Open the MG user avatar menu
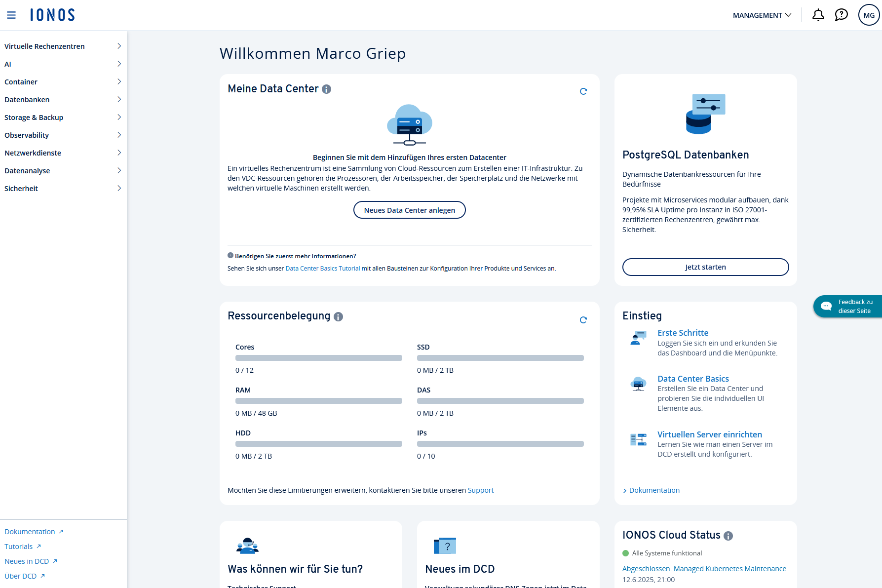This screenshot has height=588, width=882. [869, 15]
